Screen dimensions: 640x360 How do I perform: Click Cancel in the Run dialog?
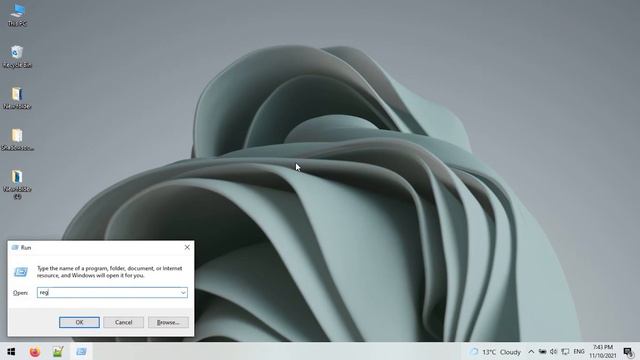(123, 322)
